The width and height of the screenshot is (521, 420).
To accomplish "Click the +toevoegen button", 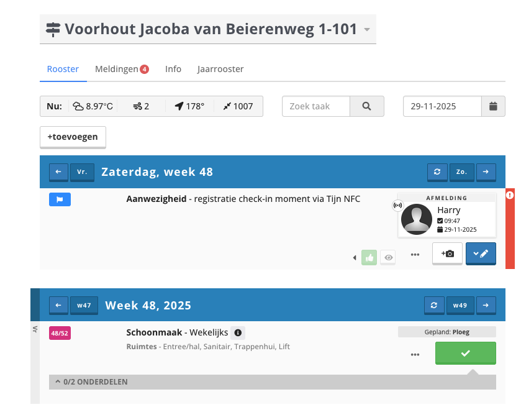I will 73,137.
